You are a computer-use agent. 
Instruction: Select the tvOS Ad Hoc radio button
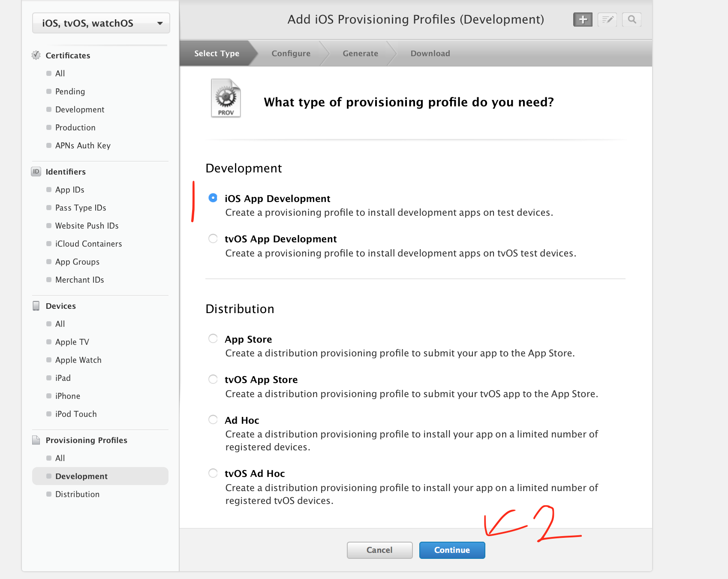click(213, 473)
